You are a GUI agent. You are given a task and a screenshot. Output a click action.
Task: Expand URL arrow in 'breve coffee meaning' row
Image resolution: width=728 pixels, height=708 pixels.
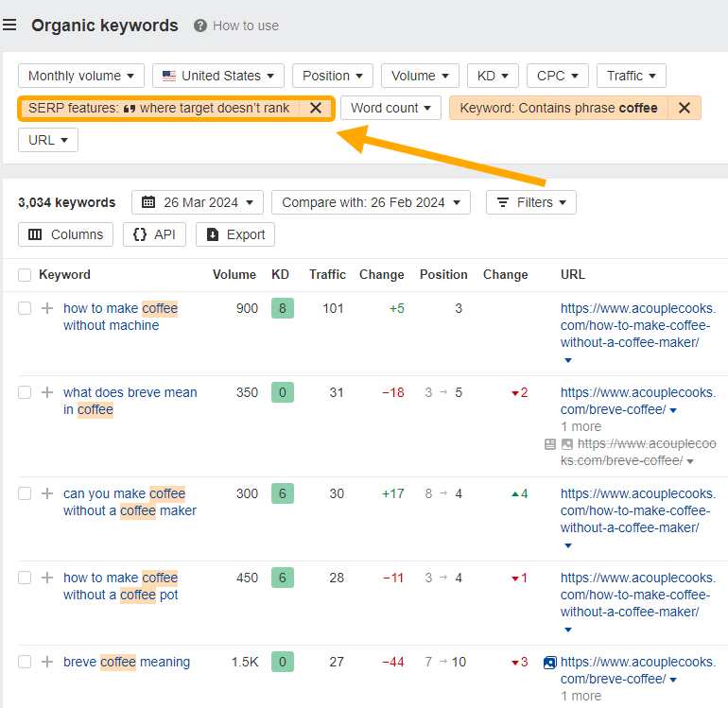(673, 680)
